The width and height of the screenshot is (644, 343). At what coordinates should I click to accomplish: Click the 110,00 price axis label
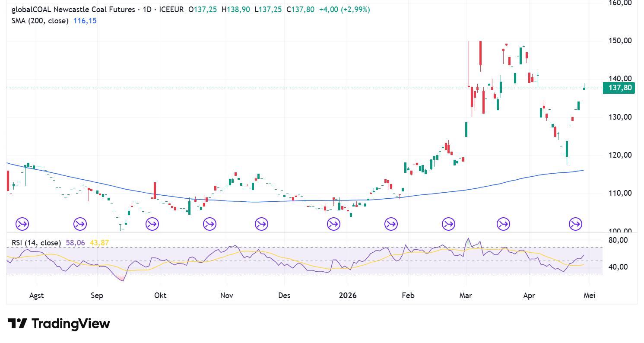tap(620, 193)
